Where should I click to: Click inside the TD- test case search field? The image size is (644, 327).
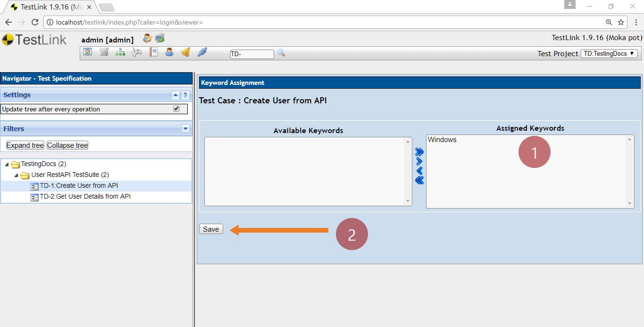(x=252, y=54)
